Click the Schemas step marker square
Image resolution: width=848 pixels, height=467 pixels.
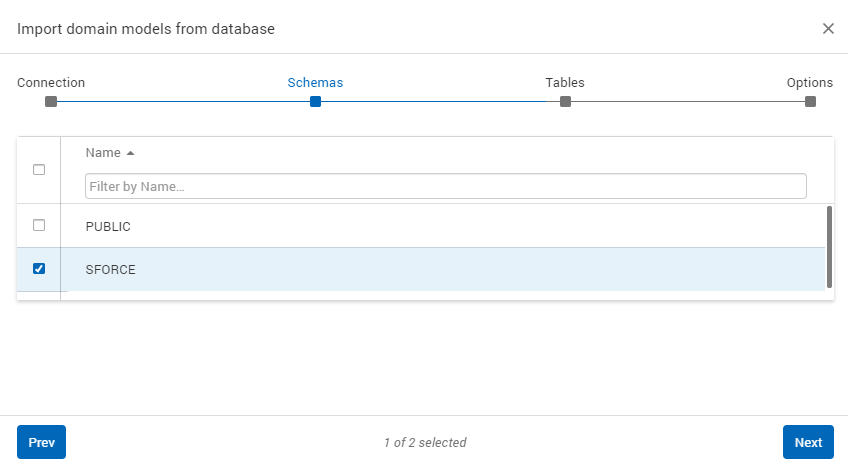point(315,101)
